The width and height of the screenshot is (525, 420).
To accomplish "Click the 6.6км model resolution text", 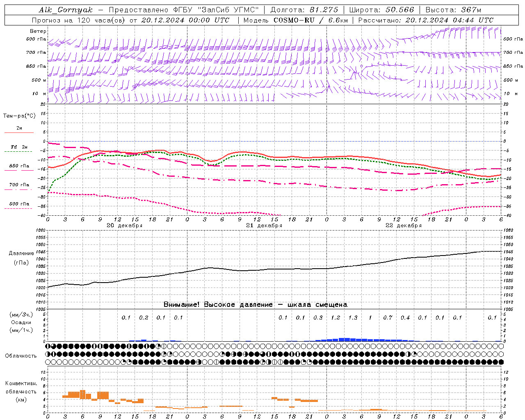I will tap(338, 20).
